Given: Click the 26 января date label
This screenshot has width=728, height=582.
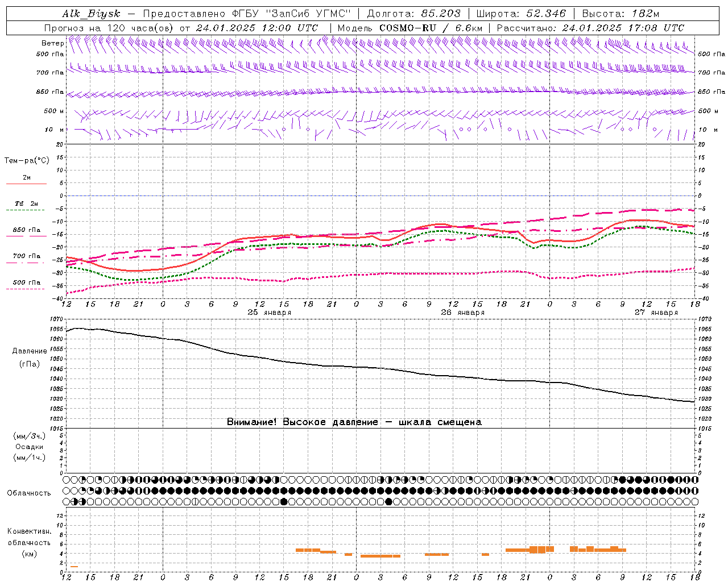Looking at the screenshot, I should (463, 312).
